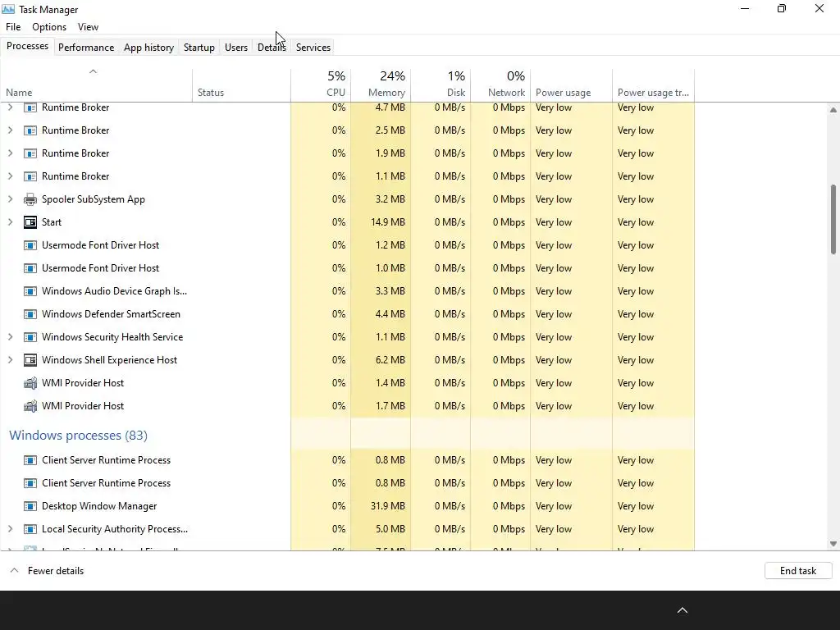This screenshot has height=630, width=840.
Task: Switch to the Performance tab
Action: tap(86, 47)
